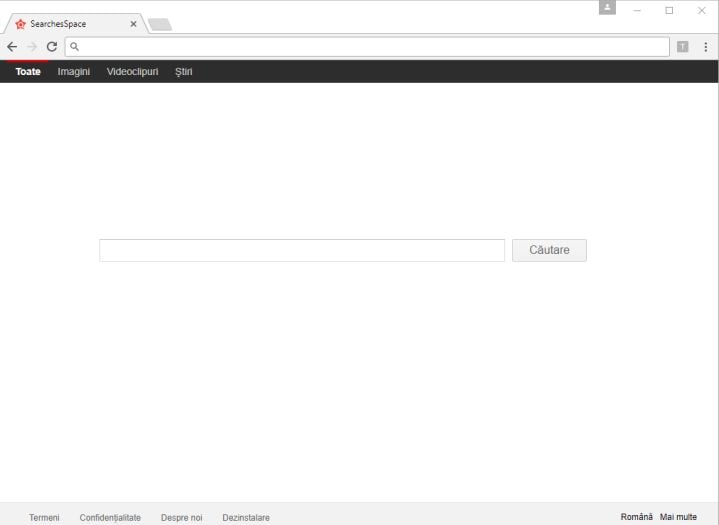Image resolution: width=719 pixels, height=525 pixels.
Task: Open the Dezinstalare footer link
Action: (246, 517)
